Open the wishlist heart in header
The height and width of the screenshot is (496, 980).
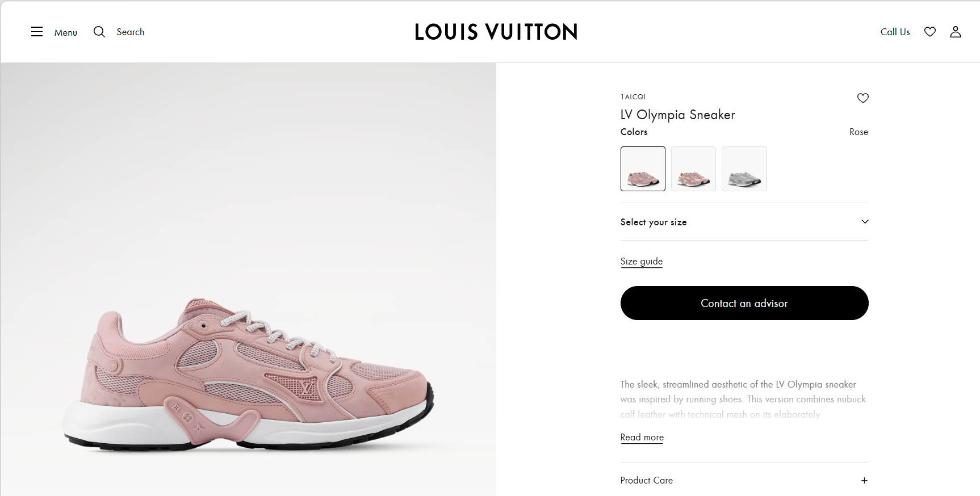929,32
